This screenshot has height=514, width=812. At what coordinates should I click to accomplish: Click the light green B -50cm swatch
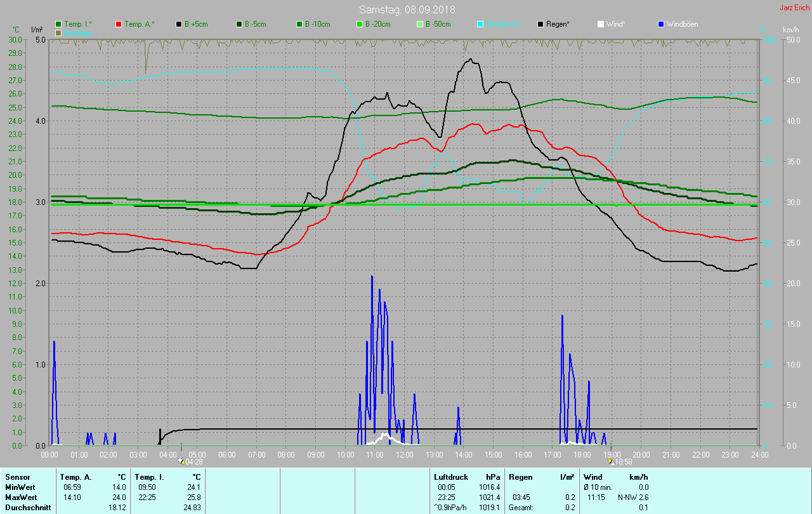tap(419, 24)
